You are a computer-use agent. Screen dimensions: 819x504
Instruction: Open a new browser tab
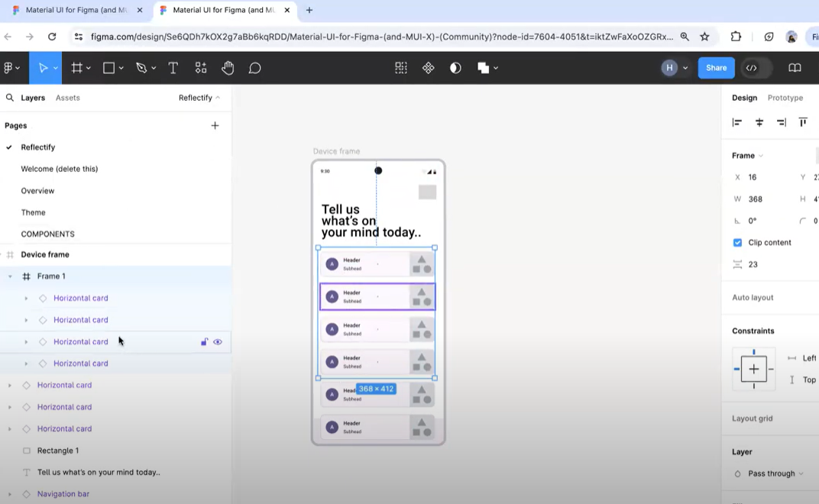click(x=309, y=10)
